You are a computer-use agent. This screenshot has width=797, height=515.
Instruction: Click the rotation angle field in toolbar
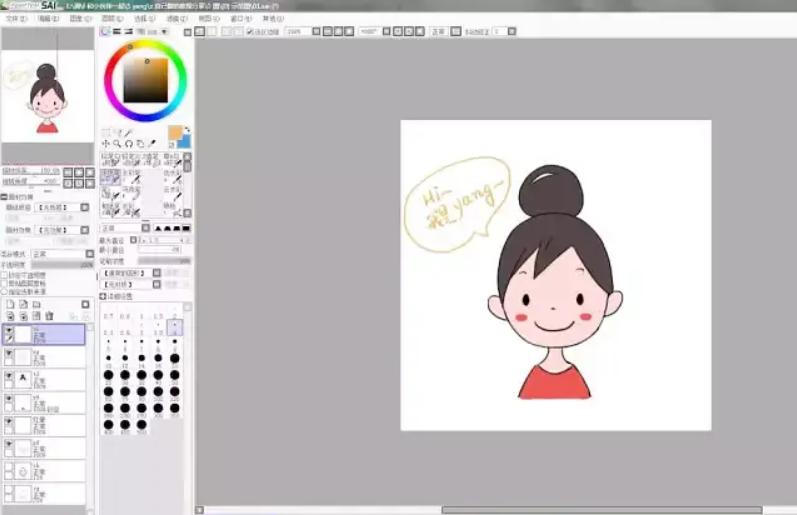369,32
